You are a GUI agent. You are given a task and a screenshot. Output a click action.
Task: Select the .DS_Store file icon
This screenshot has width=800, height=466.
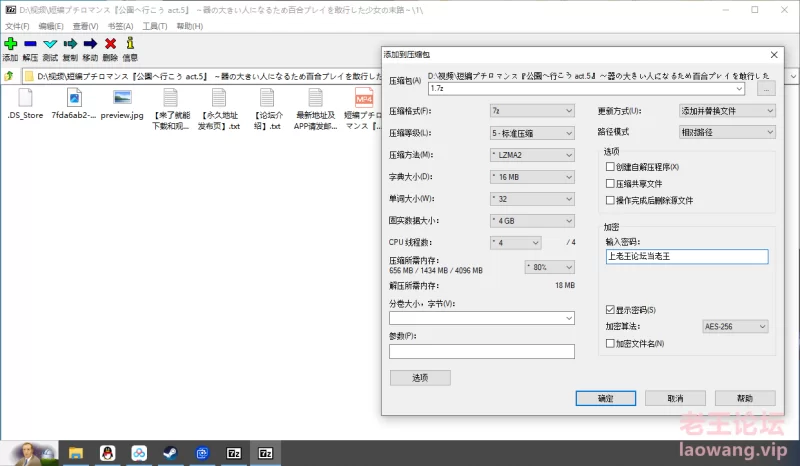[x=25, y=98]
